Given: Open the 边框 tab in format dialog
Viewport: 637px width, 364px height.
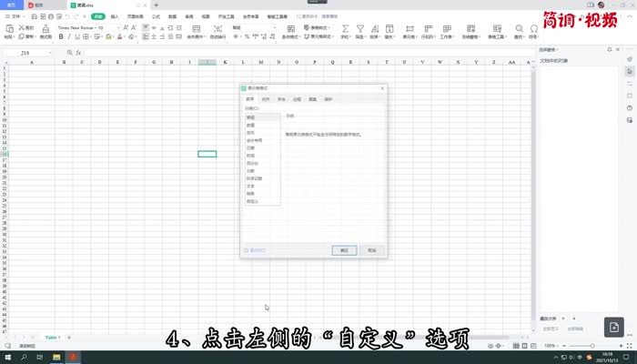Looking at the screenshot, I should pyautogui.click(x=297, y=98).
